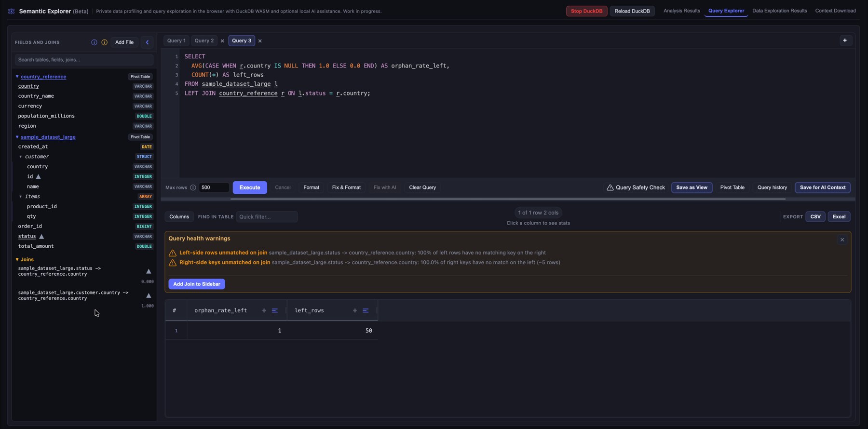The height and width of the screenshot is (429, 868).
Task: Click the warning triangle next to status field
Action: 41,236
